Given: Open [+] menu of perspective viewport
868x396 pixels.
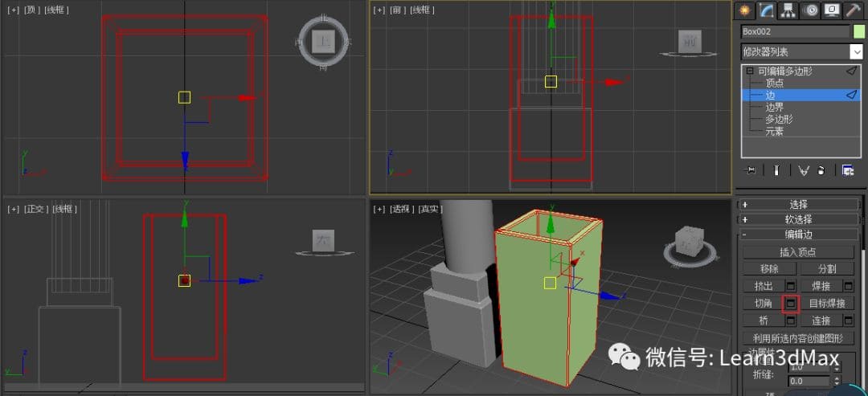Looking at the screenshot, I should (379, 209).
